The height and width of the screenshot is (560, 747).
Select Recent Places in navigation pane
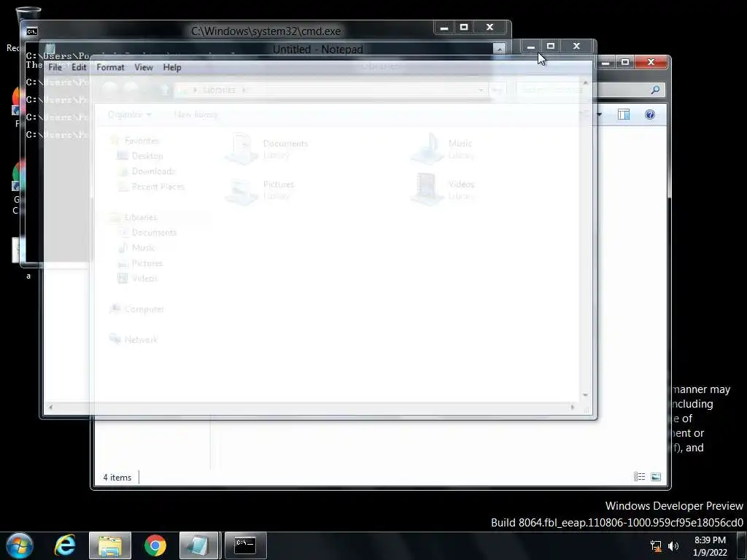150,186
